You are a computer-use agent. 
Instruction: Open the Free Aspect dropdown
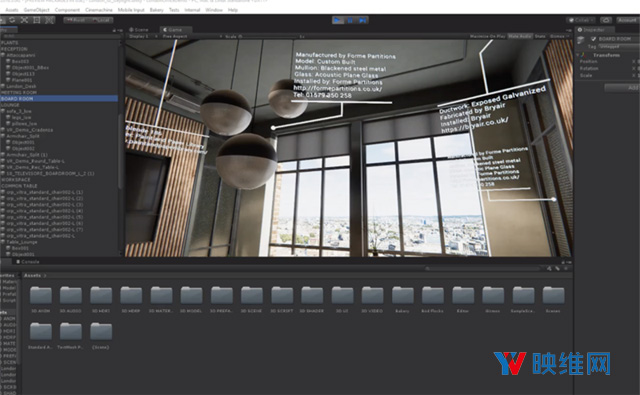click(192, 36)
